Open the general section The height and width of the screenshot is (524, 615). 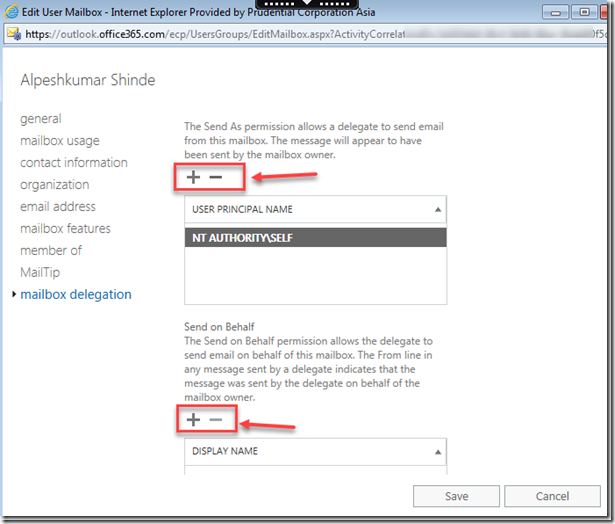(41, 119)
